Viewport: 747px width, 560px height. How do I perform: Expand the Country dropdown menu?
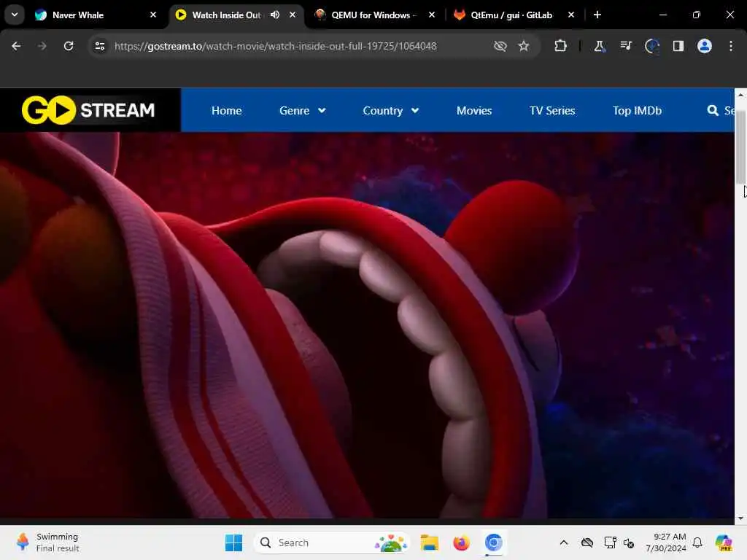391,111
